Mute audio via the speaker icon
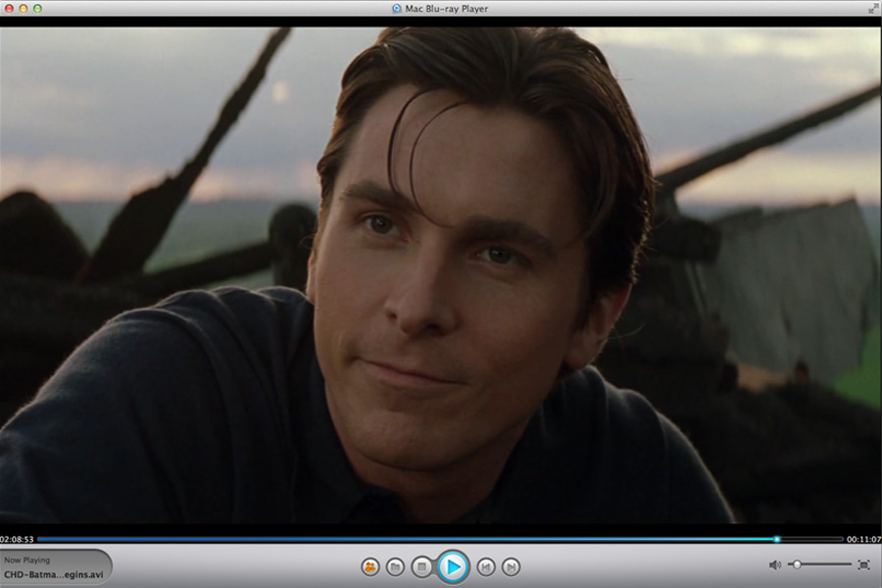 coord(774,564)
